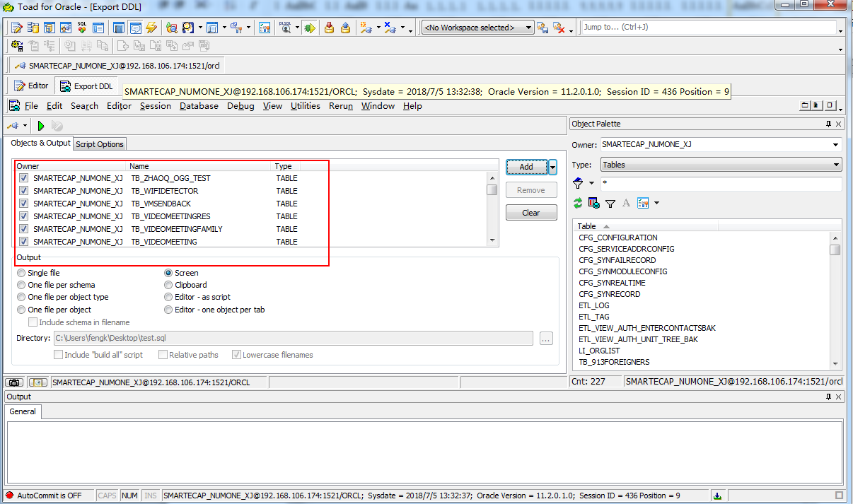
Task: Click the gear icon on second toolbar row
Action: (x=17, y=45)
